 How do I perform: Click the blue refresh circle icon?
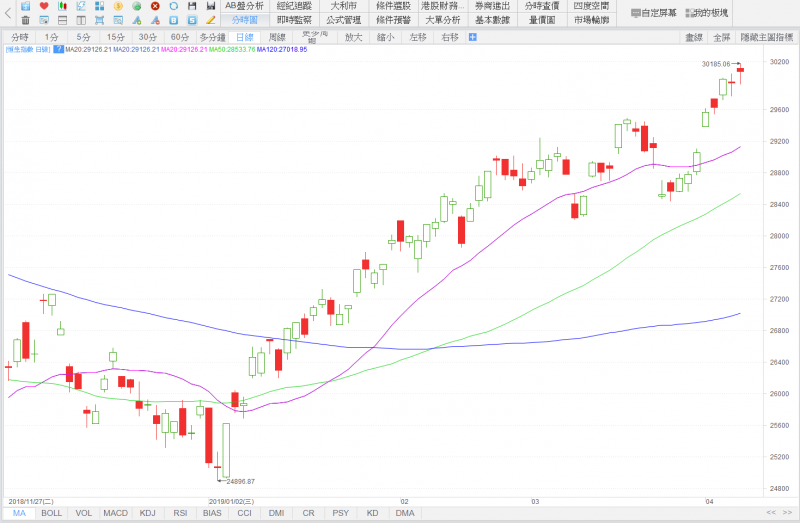tap(173, 6)
